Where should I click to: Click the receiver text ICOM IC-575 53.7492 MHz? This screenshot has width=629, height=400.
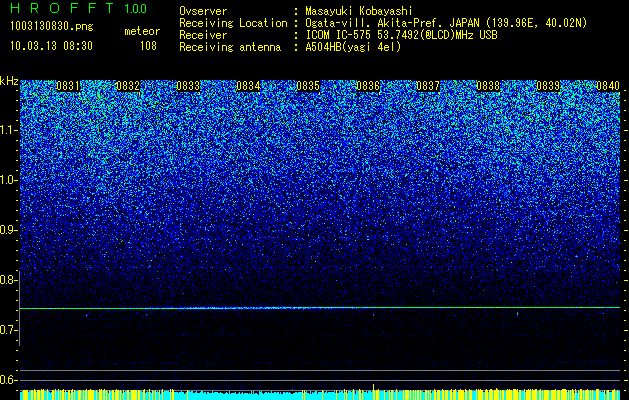click(x=401, y=35)
